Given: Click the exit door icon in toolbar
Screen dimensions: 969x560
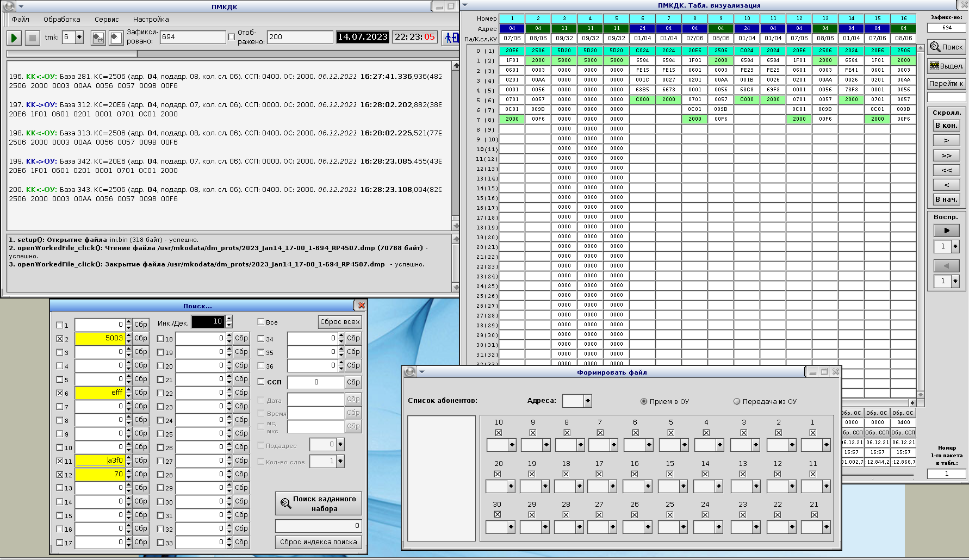Looking at the screenshot, I should pyautogui.click(x=451, y=38).
